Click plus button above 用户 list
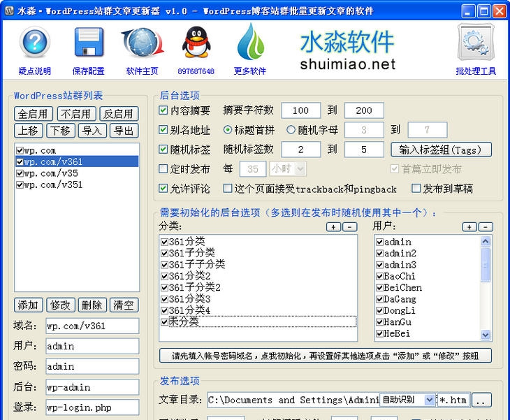Screen dimensions: 510x420 [x=469, y=226]
